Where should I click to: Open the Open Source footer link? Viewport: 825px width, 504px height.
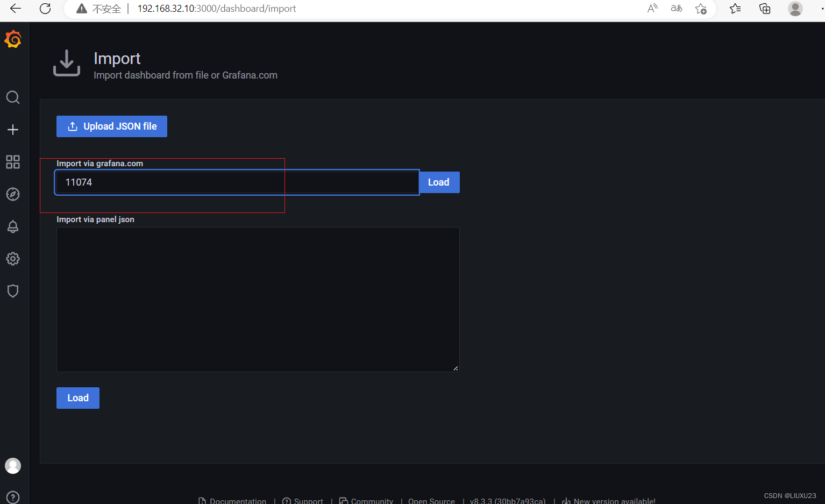click(431, 500)
